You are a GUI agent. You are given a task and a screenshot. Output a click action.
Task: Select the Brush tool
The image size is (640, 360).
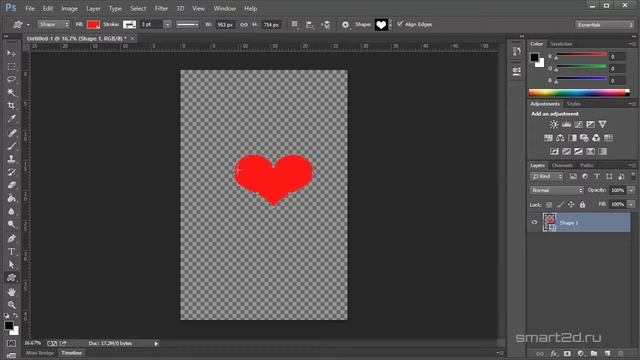(11, 146)
